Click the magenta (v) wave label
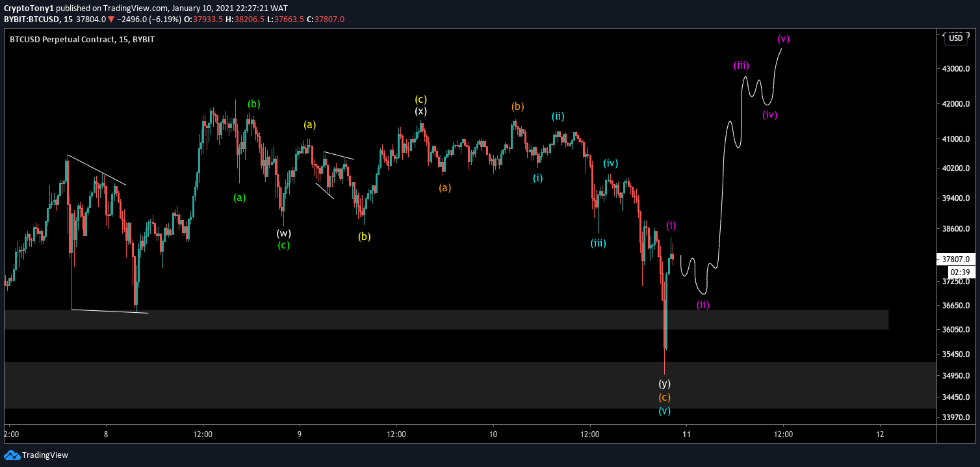The width and height of the screenshot is (980, 467). (783, 38)
